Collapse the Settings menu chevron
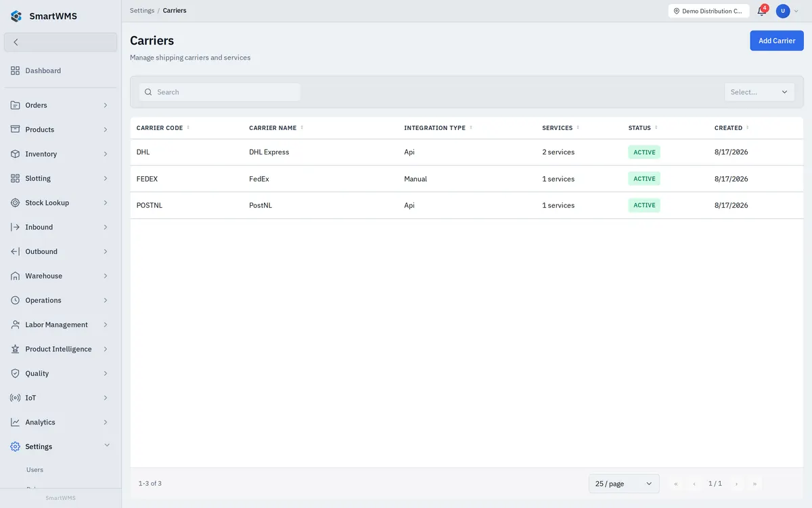 106,446
